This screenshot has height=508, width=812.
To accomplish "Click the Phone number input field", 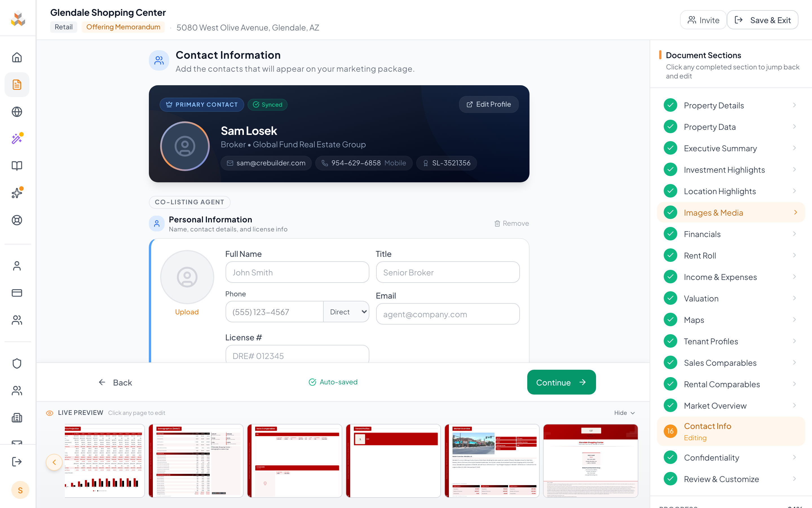I will coord(274,312).
